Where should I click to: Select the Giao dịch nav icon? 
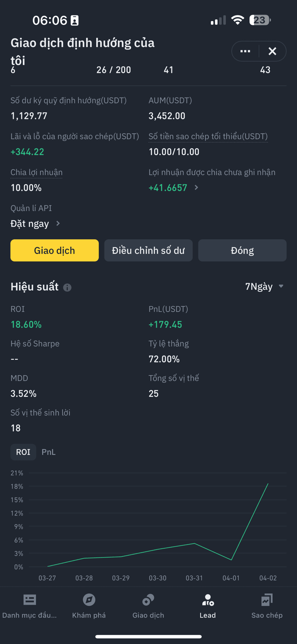[x=148, y=600]
